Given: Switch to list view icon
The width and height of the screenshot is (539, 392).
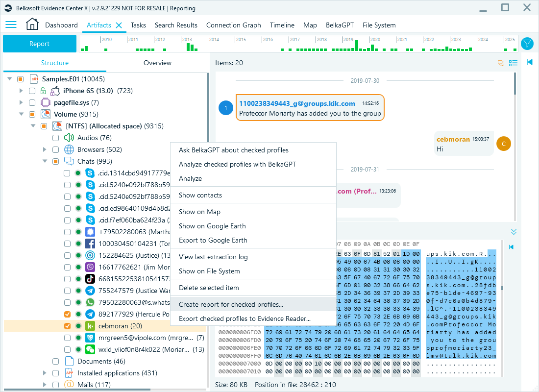Looking at the screenshot, I should tap(513, 63).
